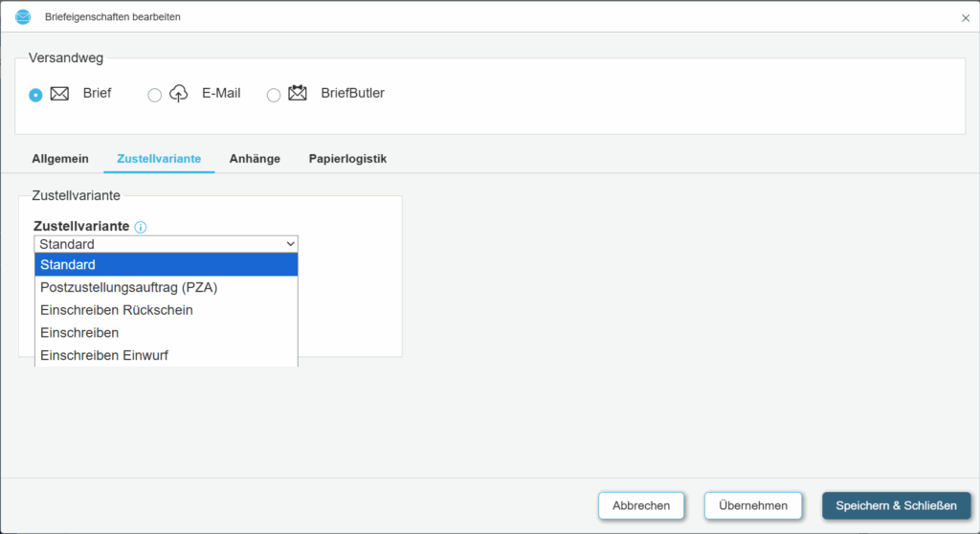This screenshot has width=980, height=534.
Task: Choose Einschreiben Rückschein option
Action: pos(166,310)
